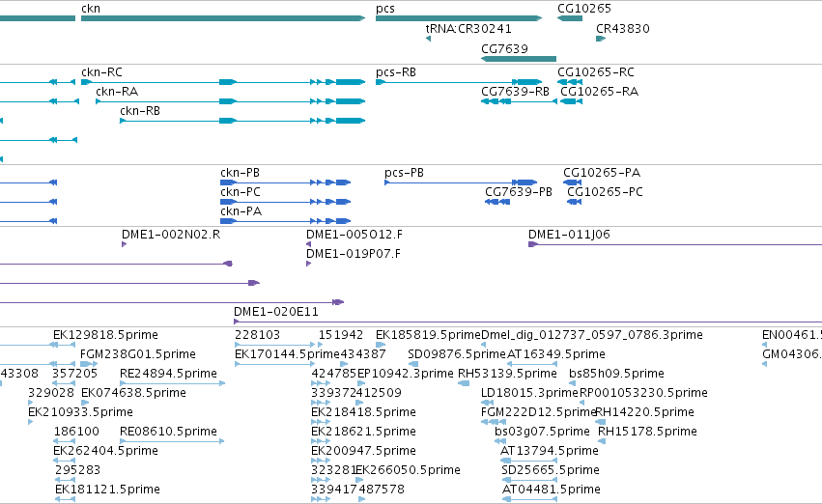Click the DME1-019P07.F clone label
The width and height of the screenshot is (822, 504).
click(x=354, y=254)
